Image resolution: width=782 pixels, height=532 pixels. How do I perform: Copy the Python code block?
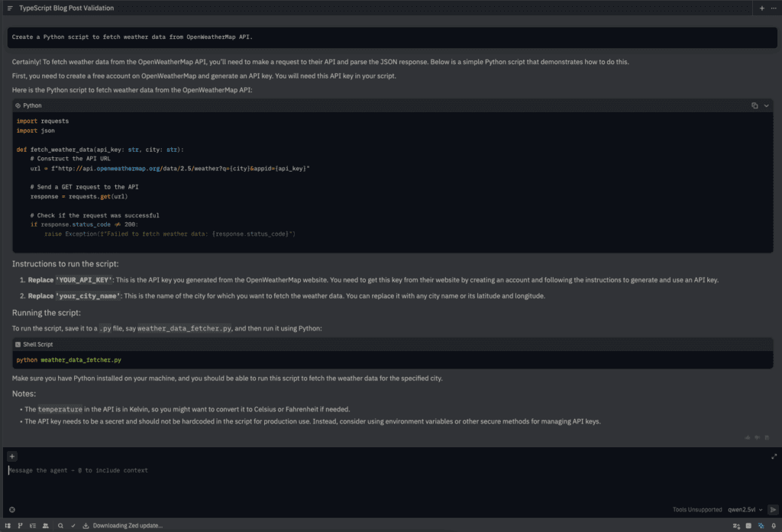pos(755,105)
